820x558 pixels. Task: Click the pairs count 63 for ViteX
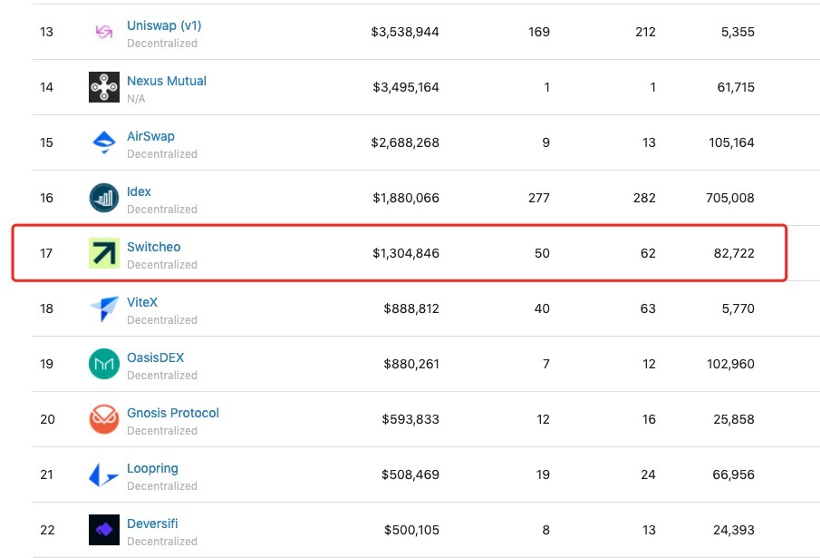648,309
